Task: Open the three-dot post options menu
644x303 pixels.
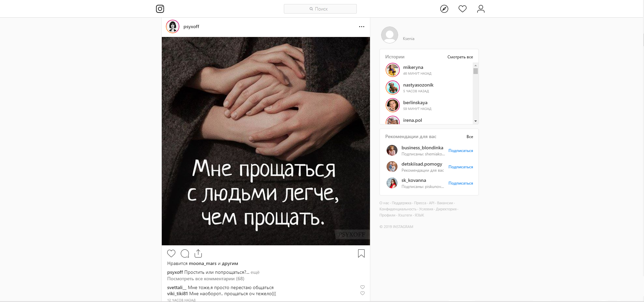Action: (x=362, y=26)
